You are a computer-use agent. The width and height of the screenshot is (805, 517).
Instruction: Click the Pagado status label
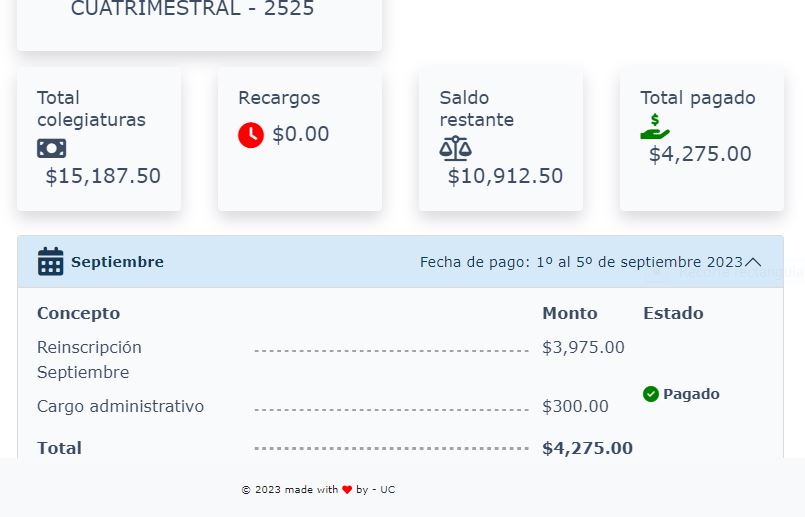pos(691,394)
